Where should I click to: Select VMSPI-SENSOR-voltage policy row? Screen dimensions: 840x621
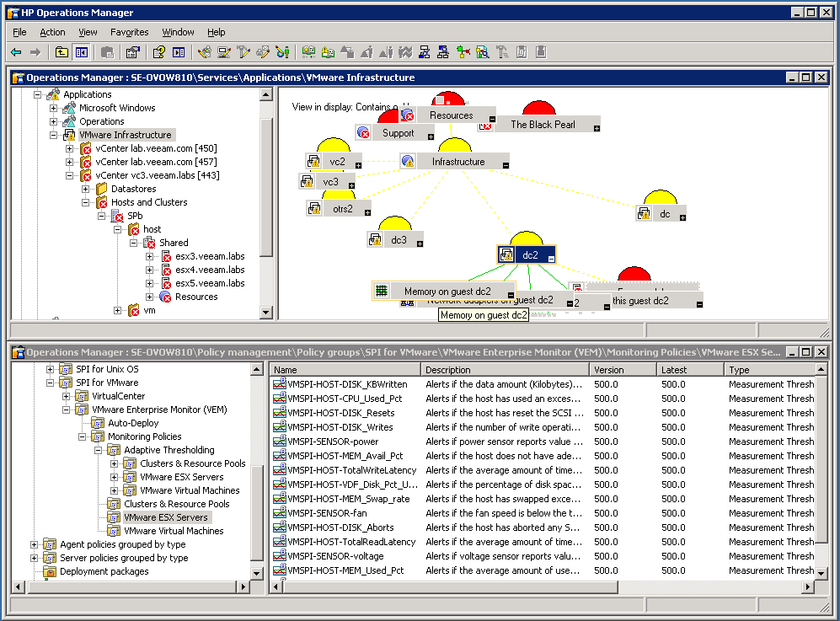tap(543, 556)
